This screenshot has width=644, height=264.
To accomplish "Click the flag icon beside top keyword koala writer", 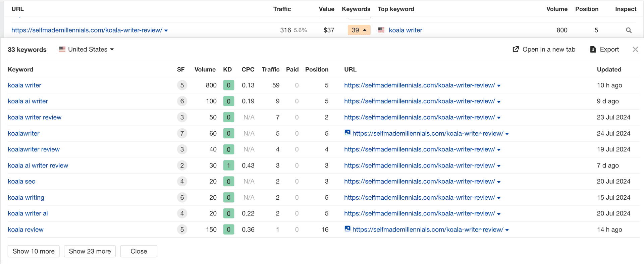I will point(381,30).
